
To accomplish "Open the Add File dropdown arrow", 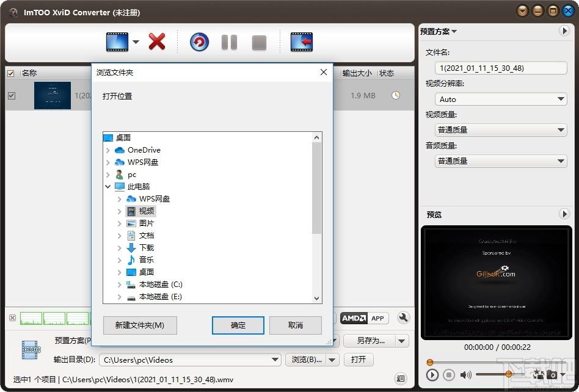I will (x=136, y=42).
